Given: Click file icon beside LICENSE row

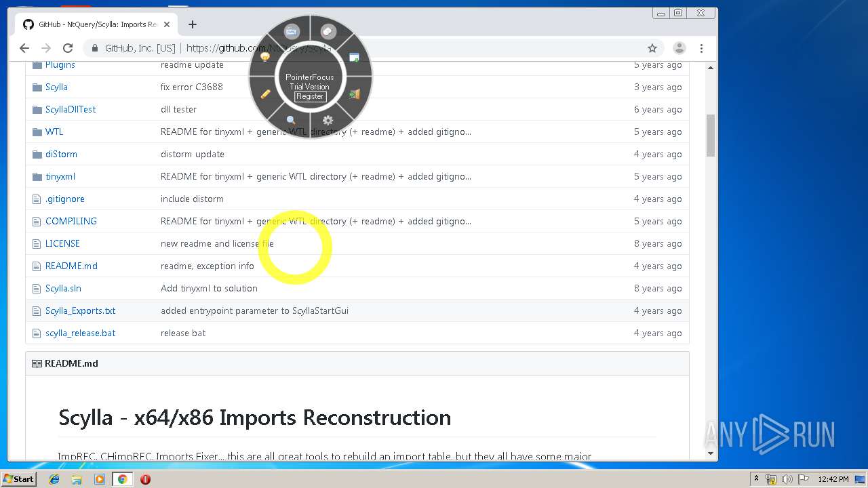Looking at the screenshot, I should click(37, 243).
